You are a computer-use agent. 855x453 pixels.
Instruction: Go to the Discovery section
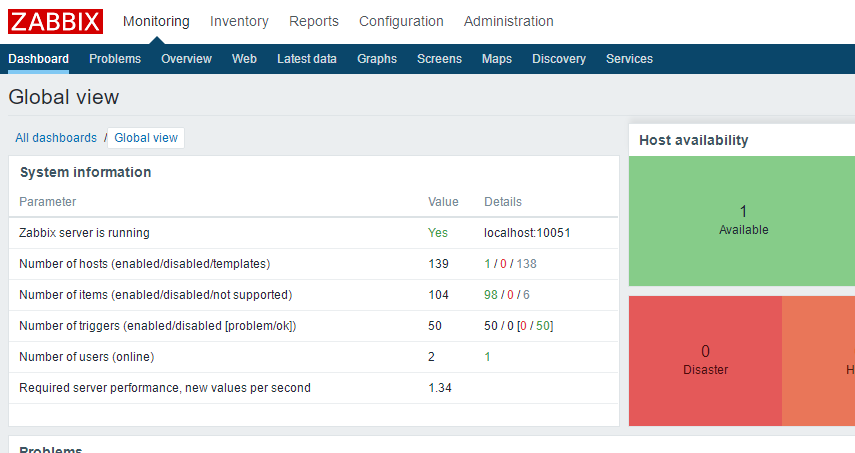pos(559,59)
